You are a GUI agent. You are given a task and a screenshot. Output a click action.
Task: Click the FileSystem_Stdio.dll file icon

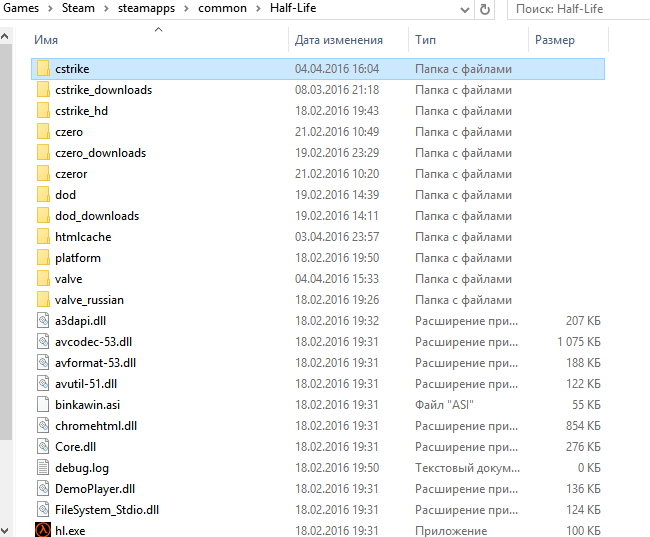pos(43,510)
